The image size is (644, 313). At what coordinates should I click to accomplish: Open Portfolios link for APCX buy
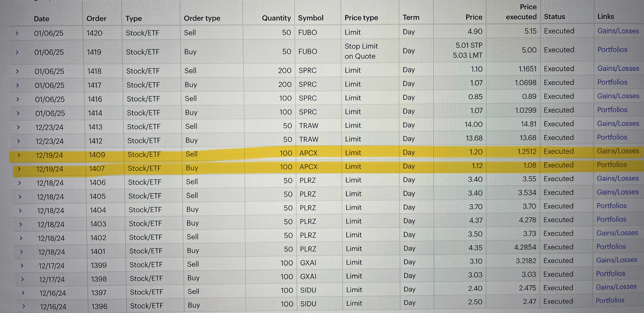pos(612,165)
